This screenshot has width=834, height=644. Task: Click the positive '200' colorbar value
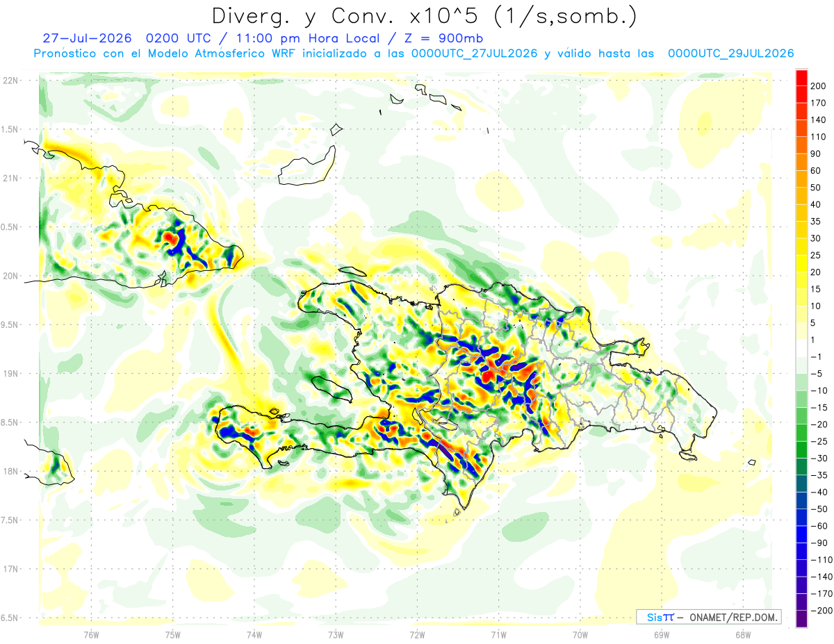coord(818,86)
